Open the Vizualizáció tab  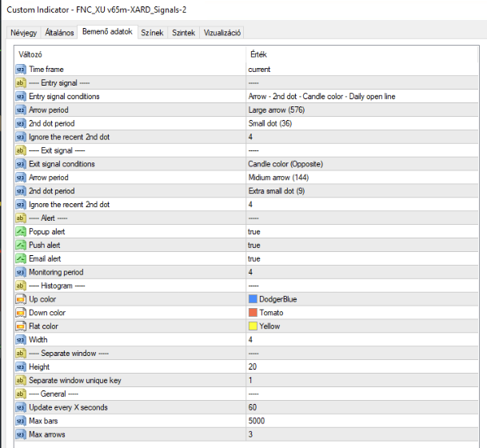pyautogui.click(x=223, y=33)
